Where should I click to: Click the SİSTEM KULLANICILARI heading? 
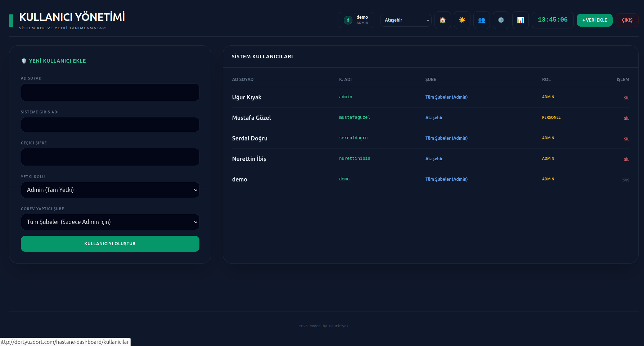coord(262,57)
